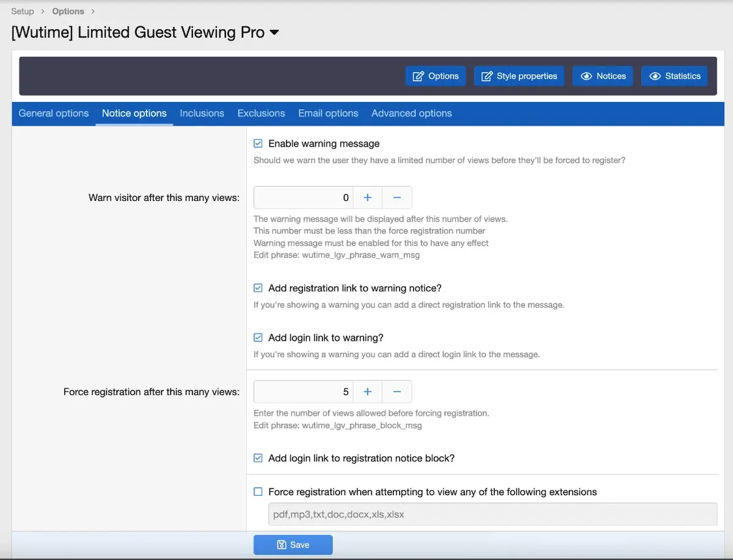The width and height of the screenshot is (733, 560).
Task: Click the Save button
Action: point(293,545)
